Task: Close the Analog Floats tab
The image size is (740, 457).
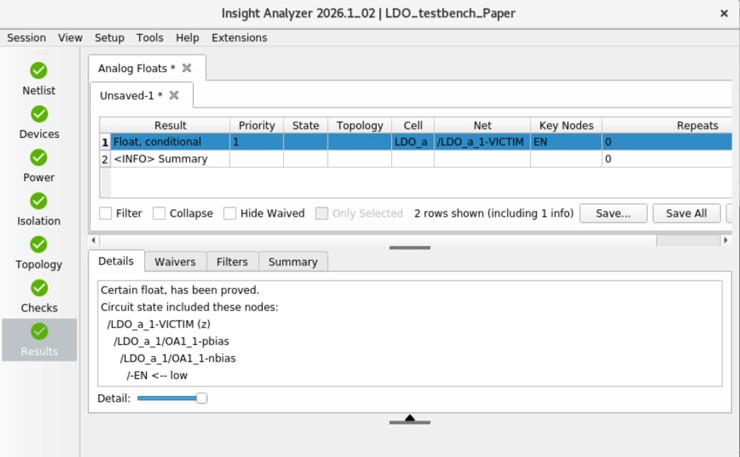Action: (x=187, y=68)
